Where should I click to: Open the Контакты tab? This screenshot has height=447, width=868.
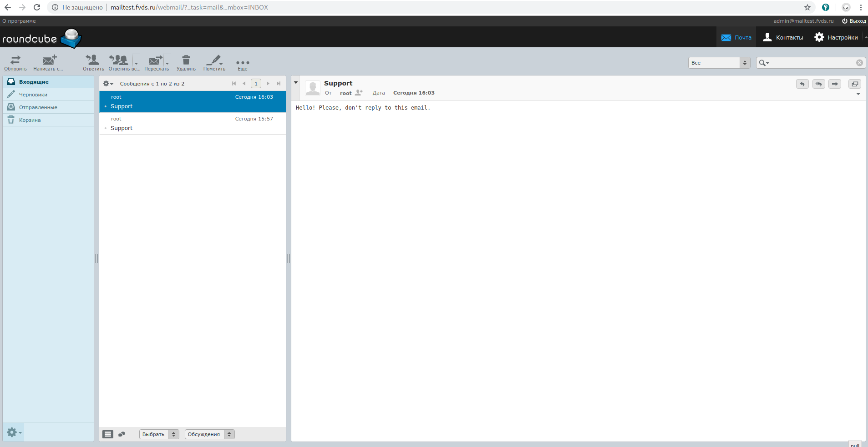[783, 37]
